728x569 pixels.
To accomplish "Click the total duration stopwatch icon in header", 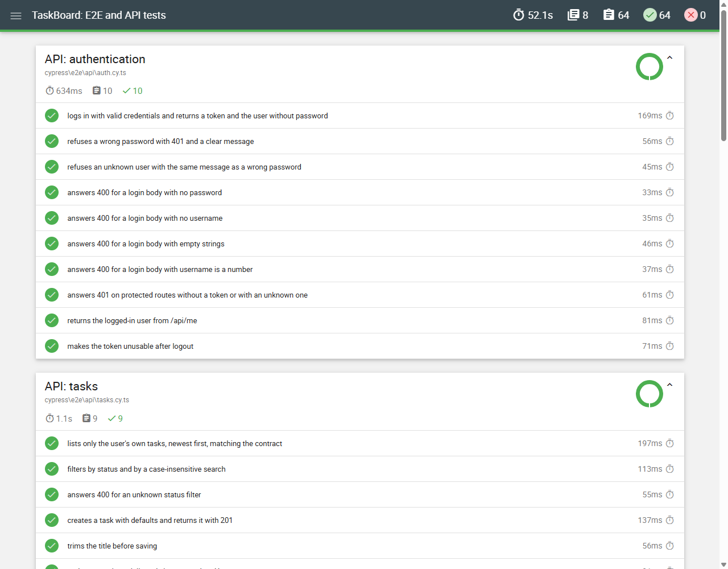I will [519, 15].
